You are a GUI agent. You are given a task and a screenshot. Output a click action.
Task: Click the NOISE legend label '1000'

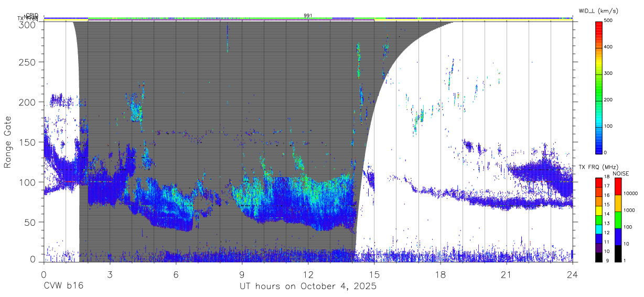point(629,210)
